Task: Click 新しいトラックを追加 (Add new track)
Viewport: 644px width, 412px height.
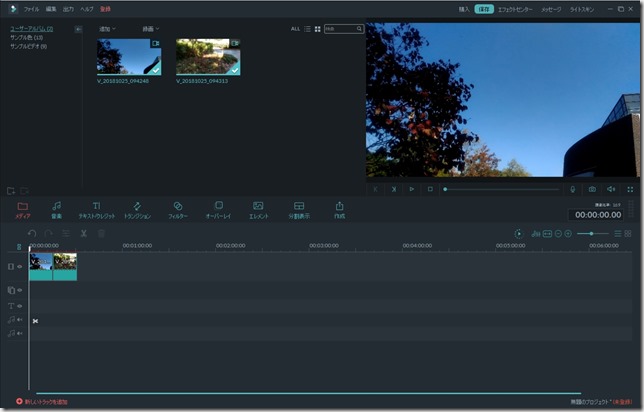Action: [x=42, y=402]
